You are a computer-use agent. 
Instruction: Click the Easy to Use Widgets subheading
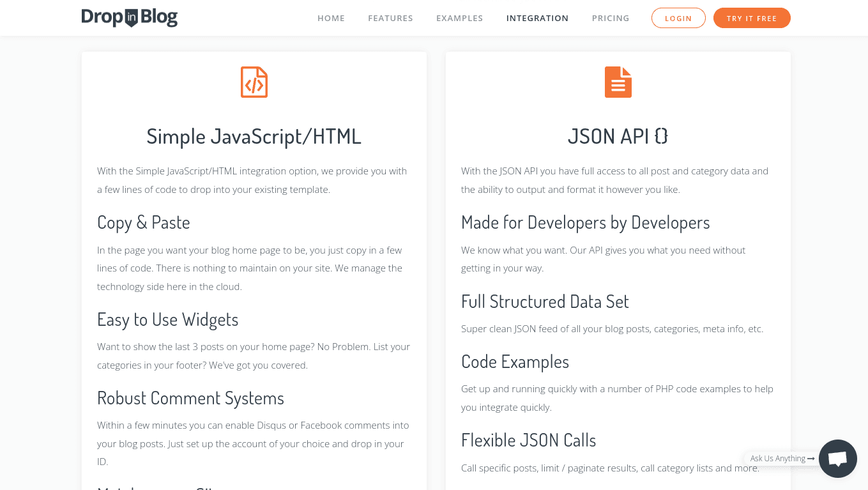pyautogui.click(x=168, y=319)
